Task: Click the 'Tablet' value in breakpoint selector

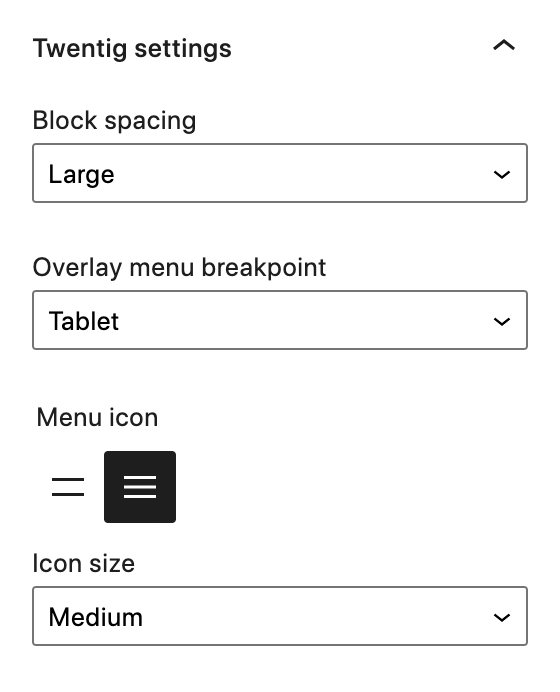Action: tap(84, 321)
